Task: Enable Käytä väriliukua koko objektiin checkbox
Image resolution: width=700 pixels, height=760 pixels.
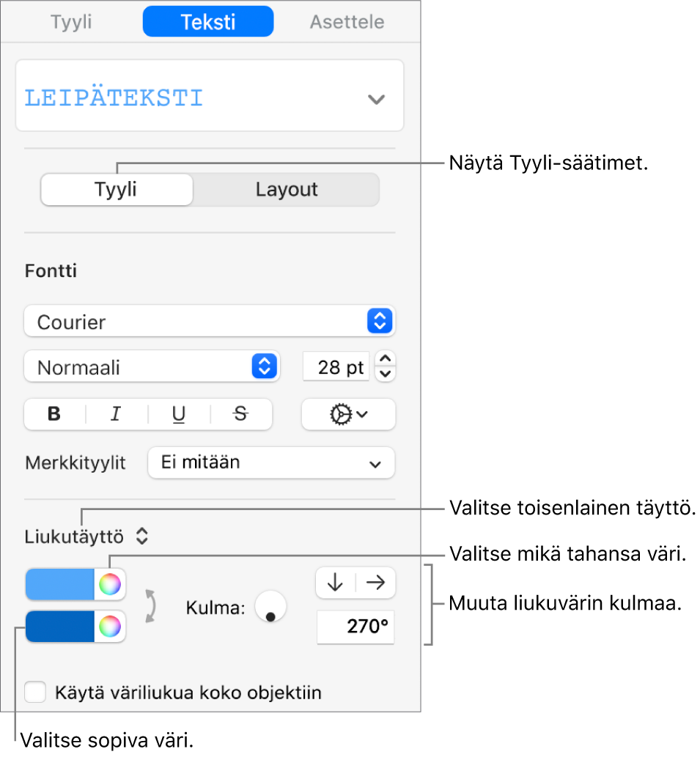Action: 35,692
